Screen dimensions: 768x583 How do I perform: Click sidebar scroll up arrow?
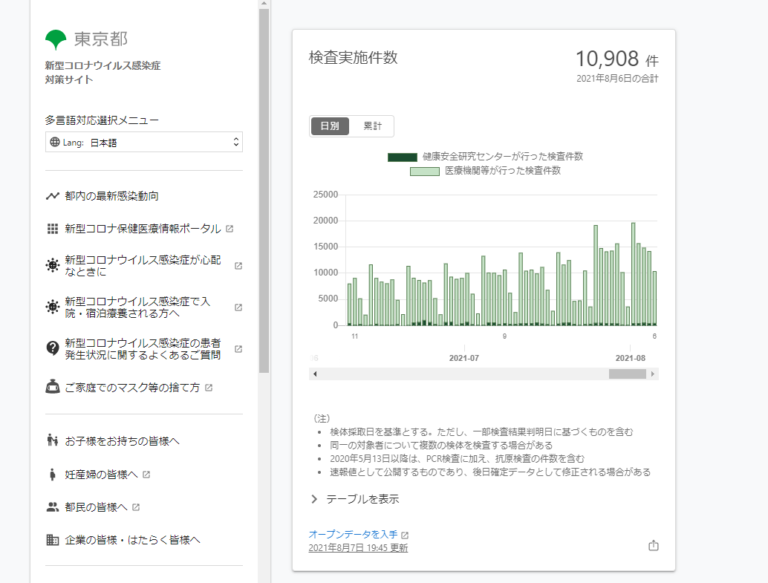tap(264, 3)
